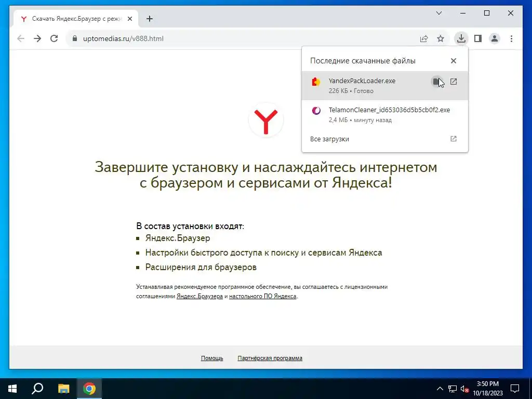Open the настольного ПО Яндекса license link
The height and width of the screenshot is (399, 532).
(x=262, y=296)
